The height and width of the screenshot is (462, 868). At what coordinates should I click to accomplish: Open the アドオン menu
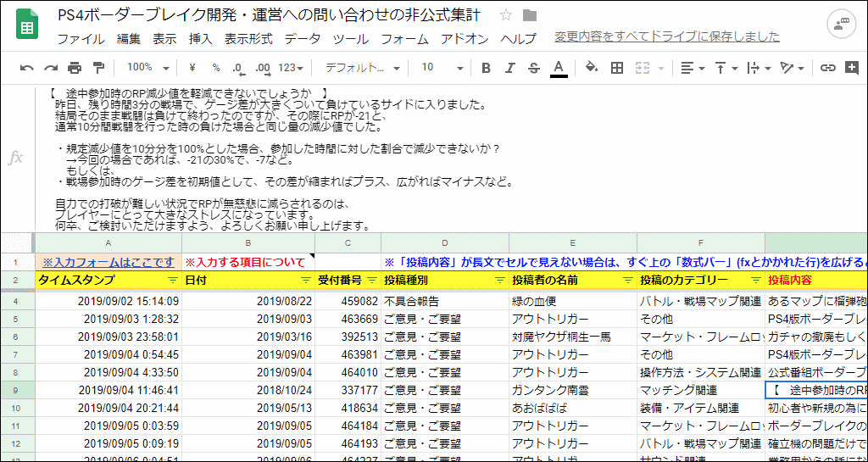[x=465, y=39]
